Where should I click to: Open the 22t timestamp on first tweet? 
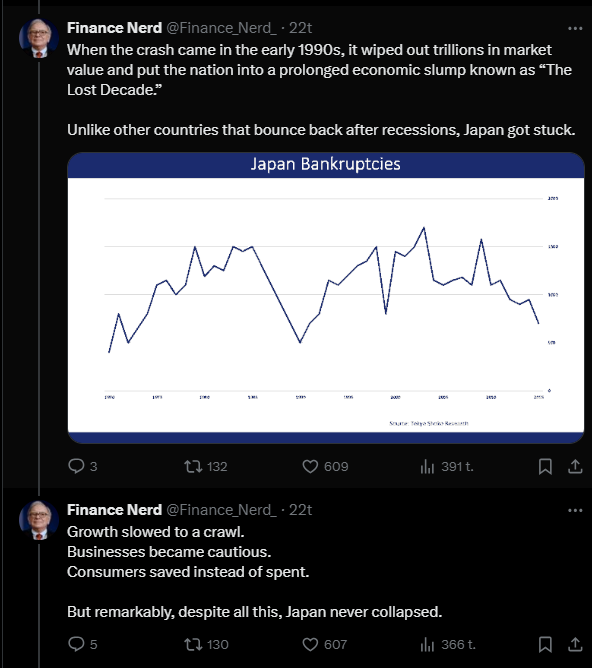[x=300, y=28]
